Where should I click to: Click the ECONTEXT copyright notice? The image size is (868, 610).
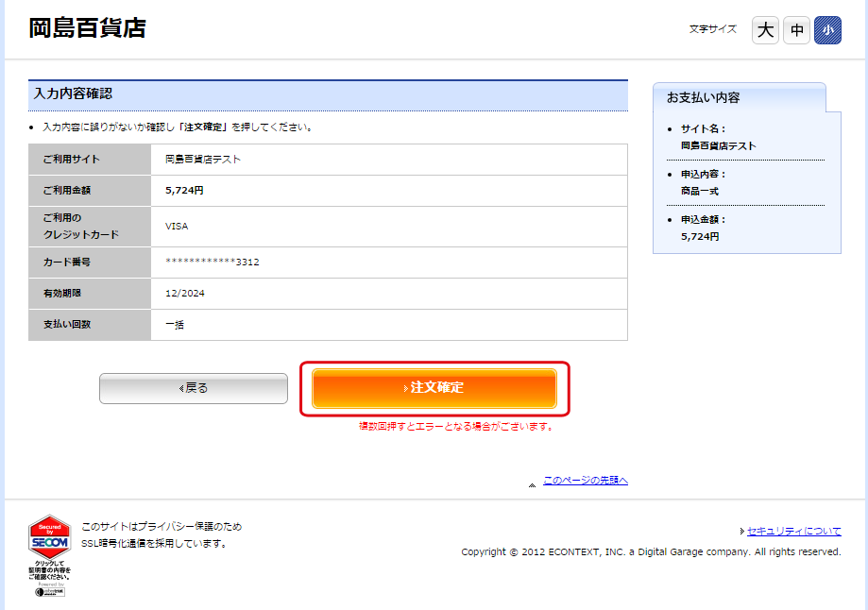tap(651, 551)
